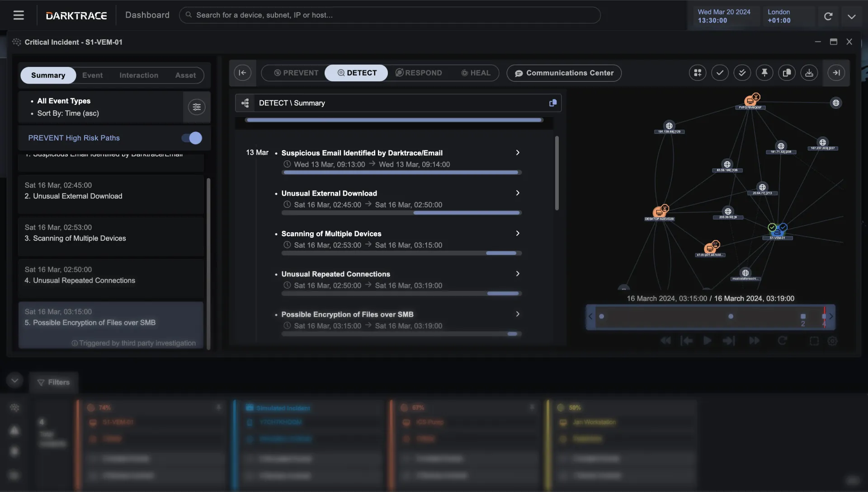Copy the DETECT Summary breadcrumb
This screenshot has width=868, height=492.
(x=552, y=103)
